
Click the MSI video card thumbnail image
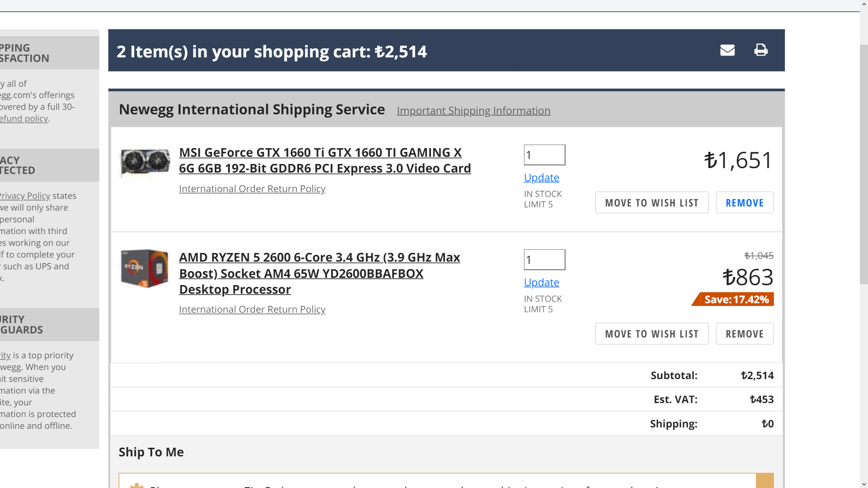145,162
